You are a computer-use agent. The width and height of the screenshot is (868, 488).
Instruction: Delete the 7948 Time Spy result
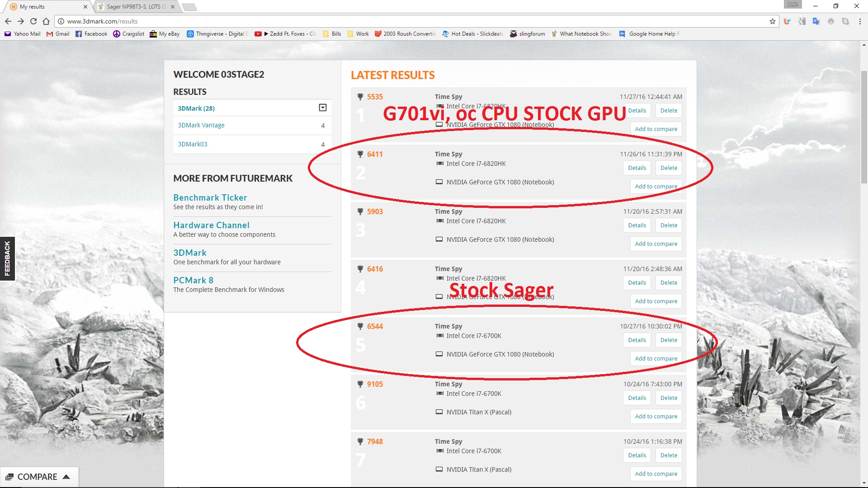tap(669, 455)
